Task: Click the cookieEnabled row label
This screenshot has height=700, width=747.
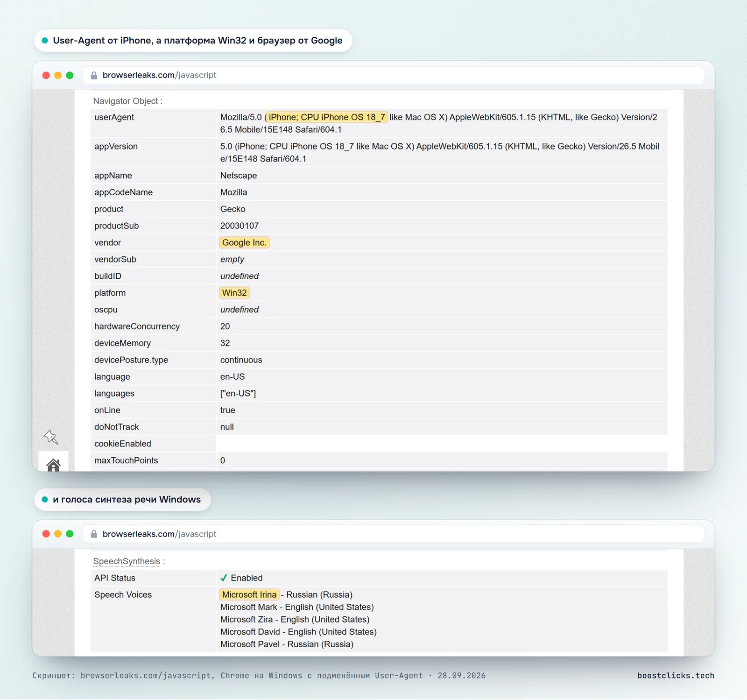Action: (x=123, y=444)
